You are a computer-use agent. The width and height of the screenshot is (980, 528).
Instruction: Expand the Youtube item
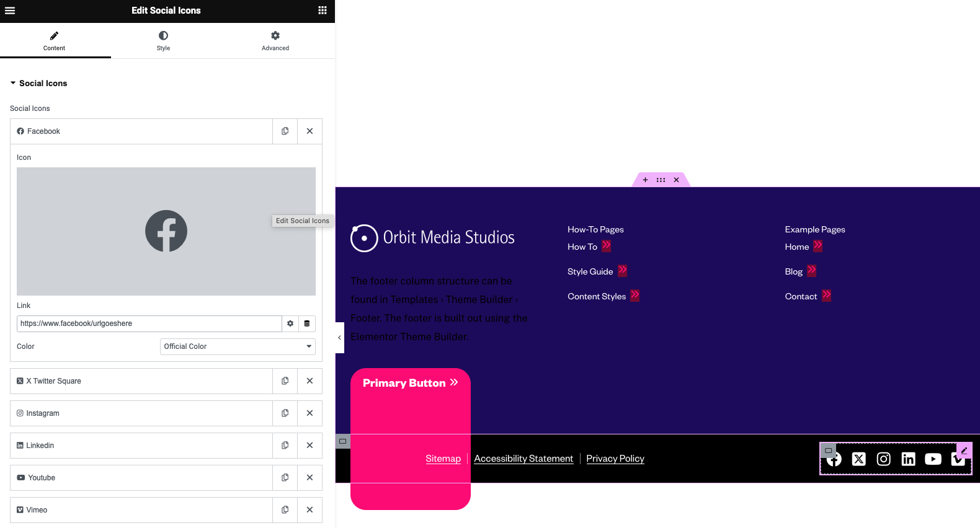point(141,478)
